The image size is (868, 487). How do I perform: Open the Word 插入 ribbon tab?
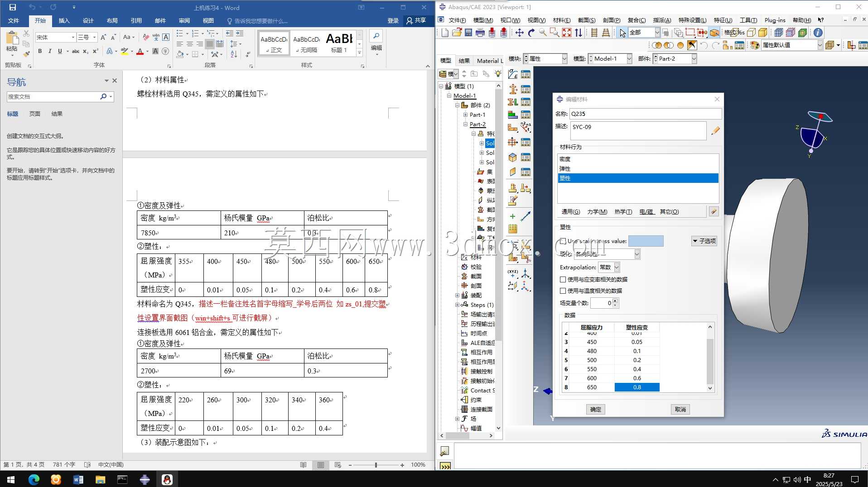pos(64,21)
